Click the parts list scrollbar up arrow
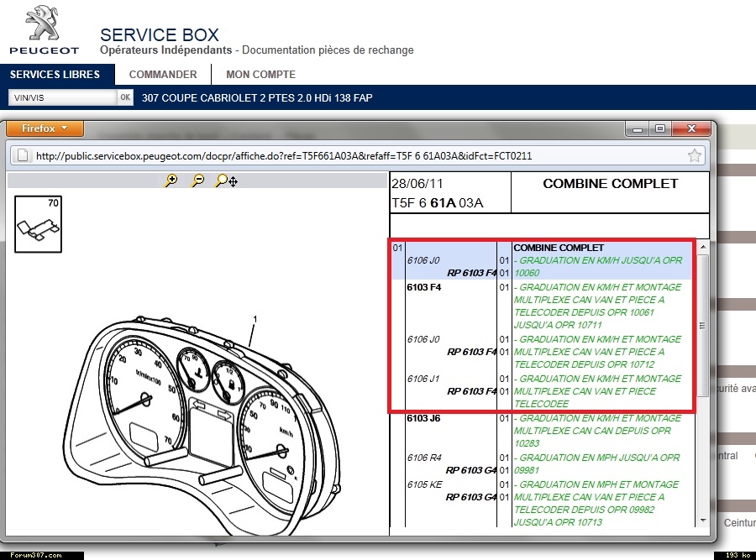Image resolution: width=756 pixels, height=560 pixels. click(702, 247)
